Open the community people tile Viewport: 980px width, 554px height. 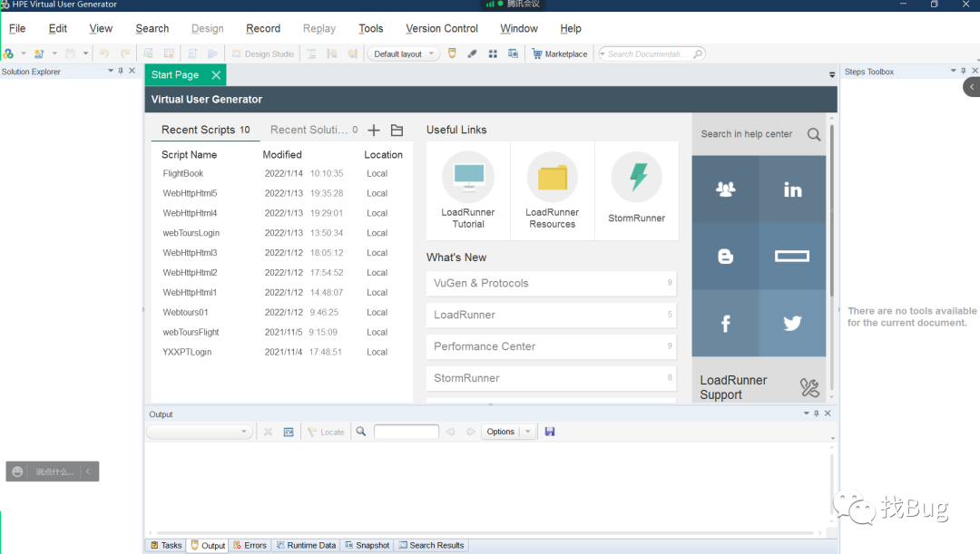click(x=726, y=190)
